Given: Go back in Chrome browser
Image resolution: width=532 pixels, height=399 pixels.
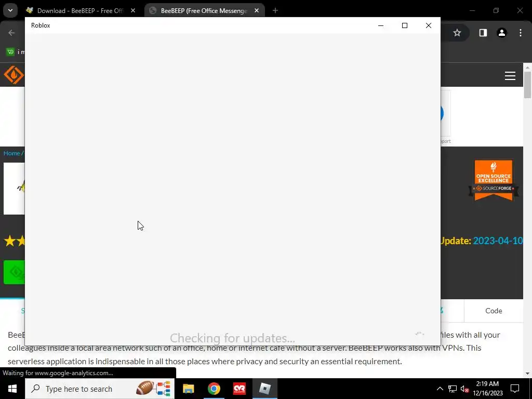Looking at the screenshot, I should point(11,33).
